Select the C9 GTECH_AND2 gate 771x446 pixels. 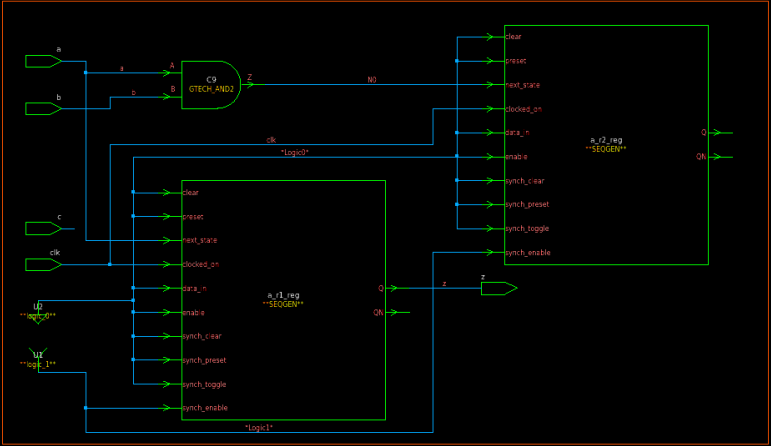pos(211,85)
